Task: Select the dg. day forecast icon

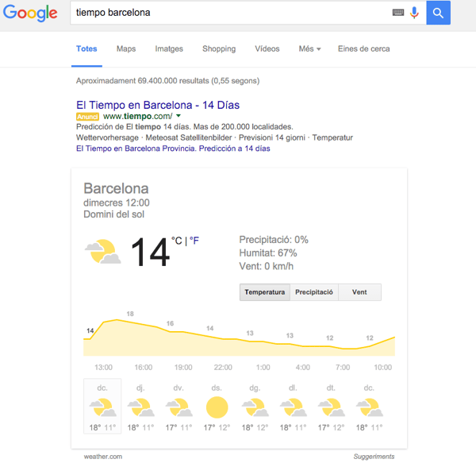Action: click(255, 408)
